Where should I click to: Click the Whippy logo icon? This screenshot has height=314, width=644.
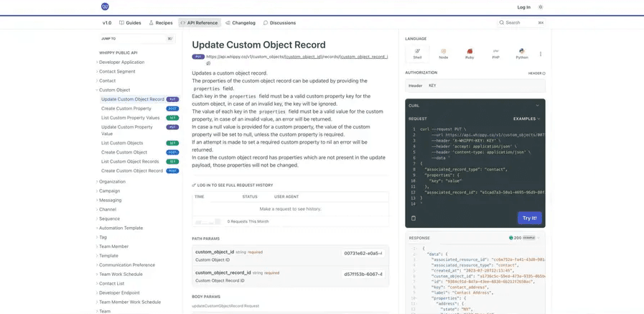[105, 6]
